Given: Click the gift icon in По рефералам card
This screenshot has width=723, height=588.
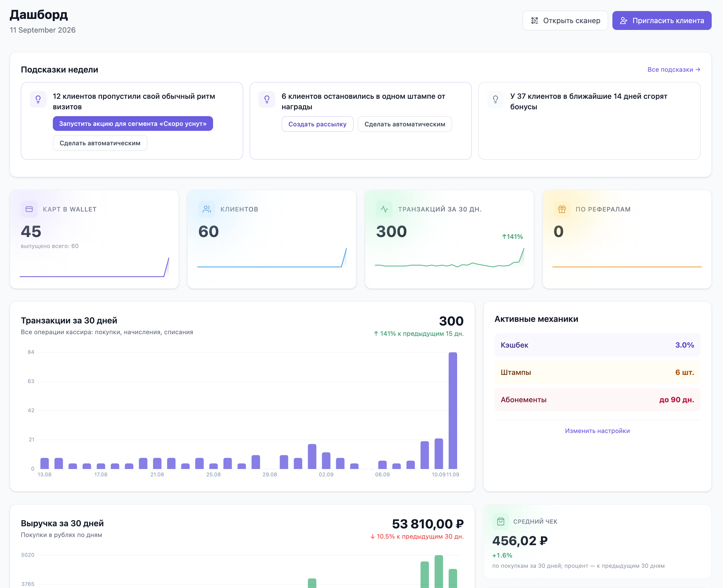Looking at the screenshot, I should tap(562, 209).
